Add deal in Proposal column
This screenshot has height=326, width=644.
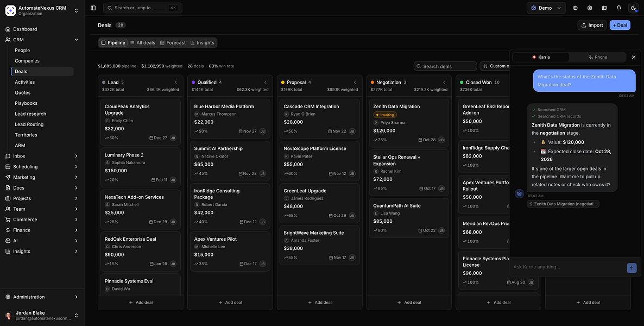pyautogui.click(x=319, y=303)
